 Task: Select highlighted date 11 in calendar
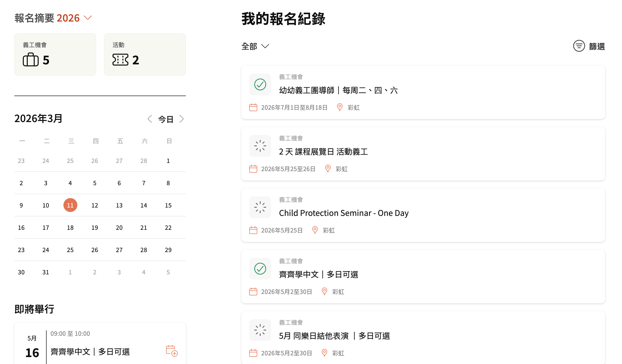pyautogui.click(x=70, y=205)
